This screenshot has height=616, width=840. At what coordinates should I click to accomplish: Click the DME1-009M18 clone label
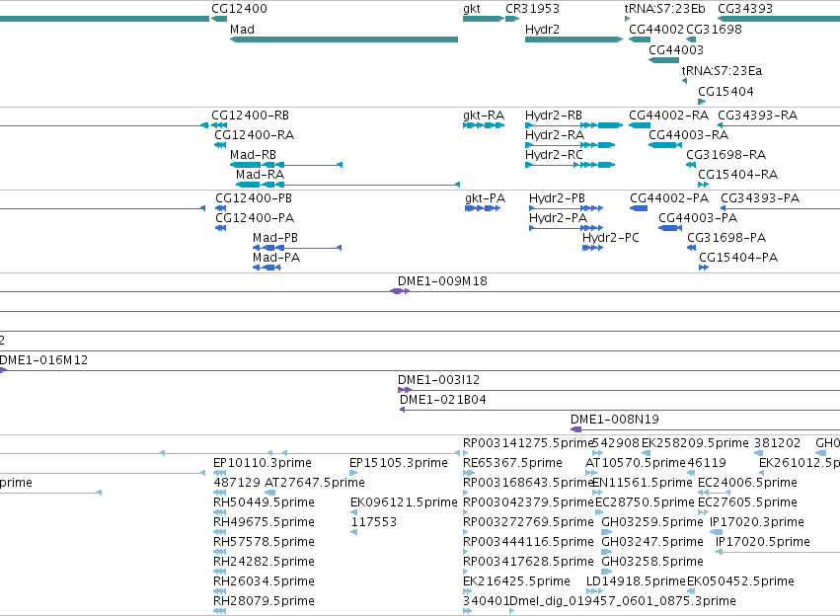(442, 281)
